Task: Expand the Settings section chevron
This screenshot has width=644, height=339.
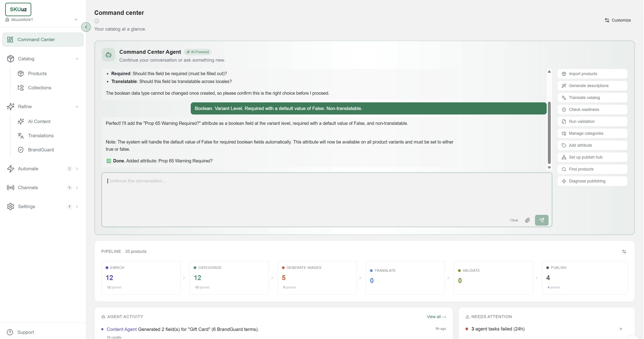Action: point(77,207)
